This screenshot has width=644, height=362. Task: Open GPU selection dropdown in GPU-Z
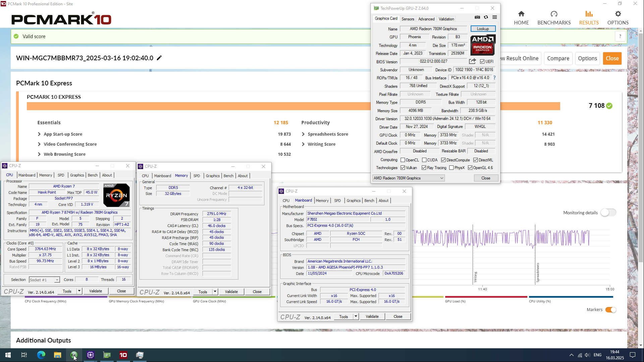click(408, 178)
